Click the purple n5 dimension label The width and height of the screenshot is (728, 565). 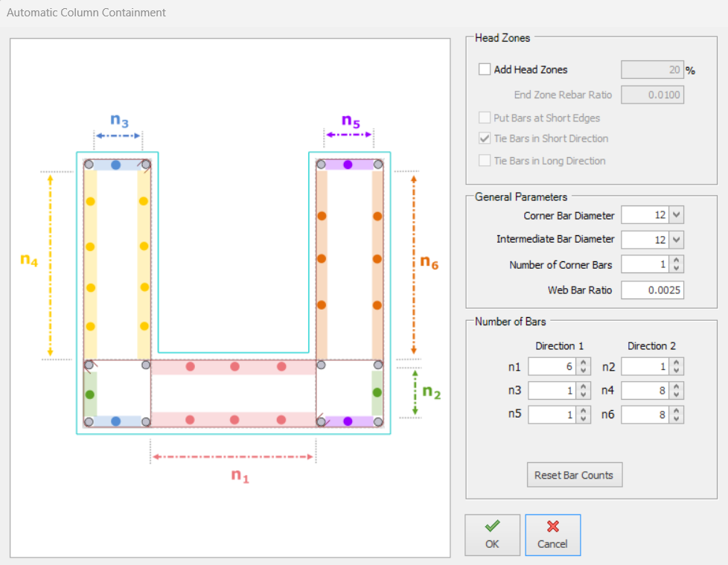point(351,120)
